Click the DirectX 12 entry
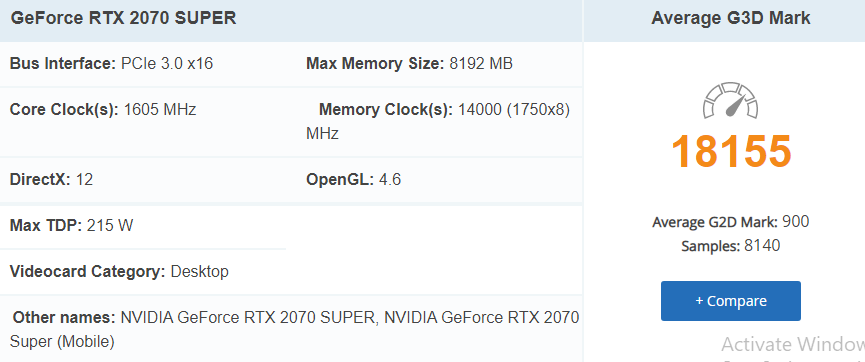The width and height of the screenshot is (865, 362). coord(51,179)
